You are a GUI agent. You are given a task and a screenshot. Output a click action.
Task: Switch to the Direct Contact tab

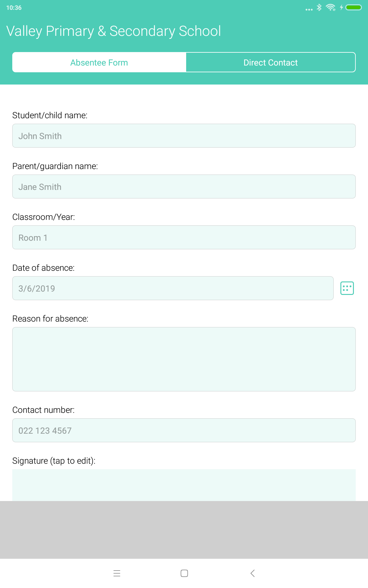[x=271, y=62]
